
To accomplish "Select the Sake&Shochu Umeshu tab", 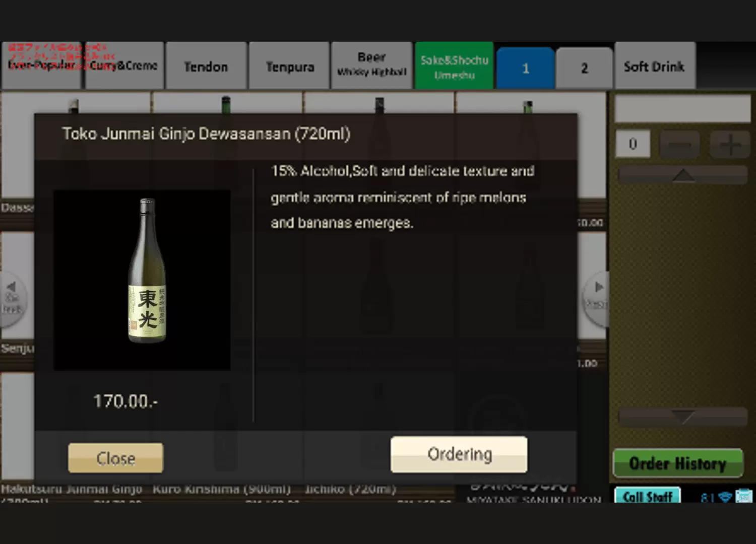I will pyautogui.click(x=454, y=66).
